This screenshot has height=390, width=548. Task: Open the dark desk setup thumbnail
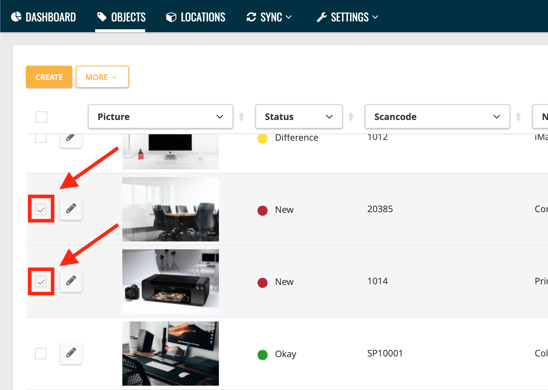point(171,353)
